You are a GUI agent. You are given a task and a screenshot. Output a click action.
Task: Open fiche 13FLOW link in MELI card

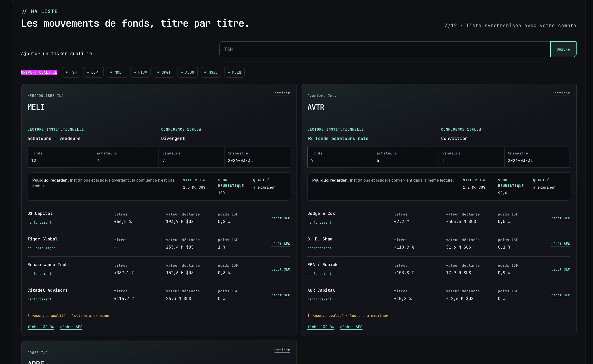[41, 327]
